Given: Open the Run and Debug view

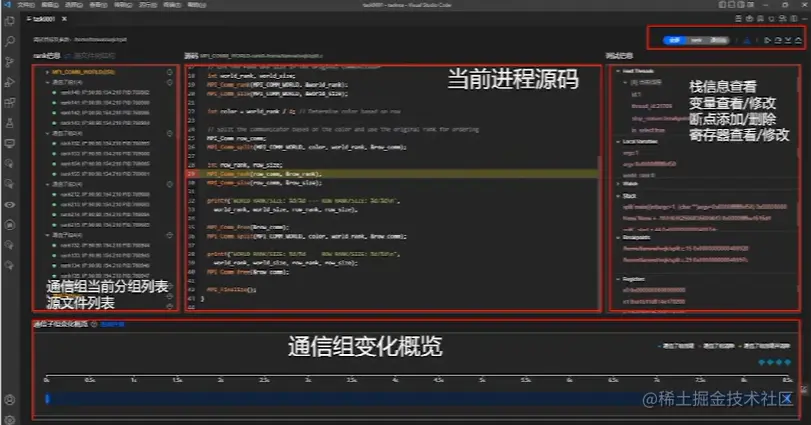Looking at the screenshot, I should click(9, 82).
